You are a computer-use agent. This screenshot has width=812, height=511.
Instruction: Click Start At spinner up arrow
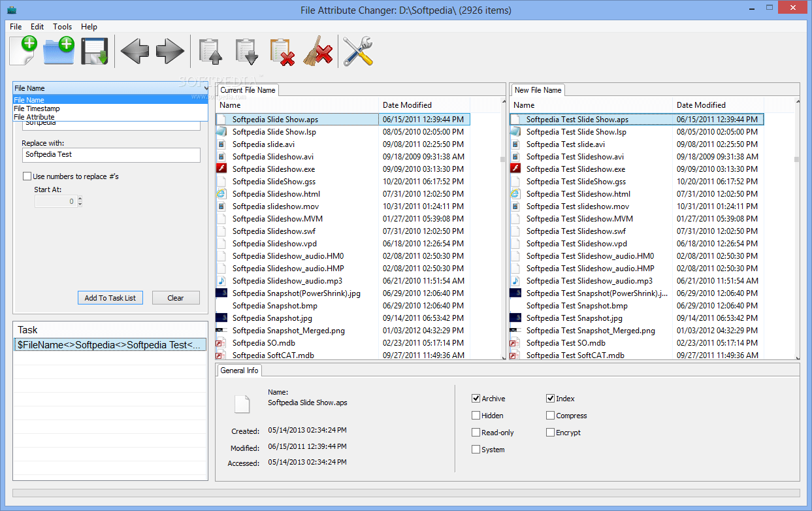point(80,199)
